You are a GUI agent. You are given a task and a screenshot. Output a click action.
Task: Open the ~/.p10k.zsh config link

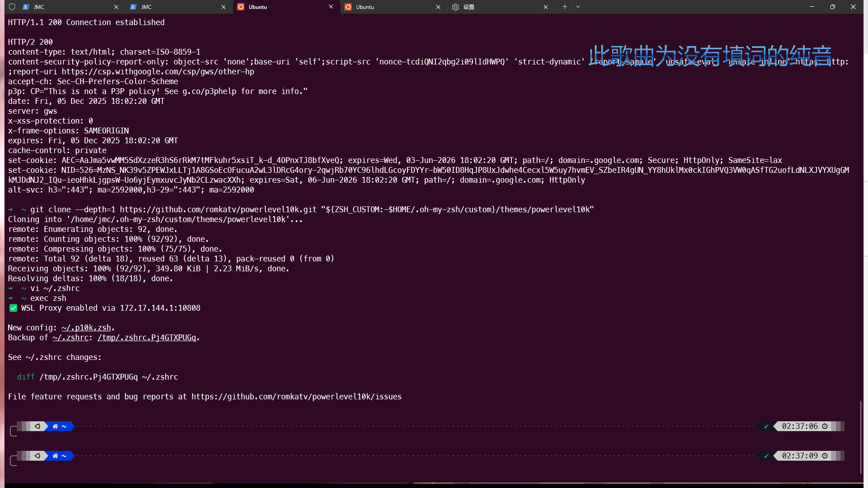coord(86,328)
